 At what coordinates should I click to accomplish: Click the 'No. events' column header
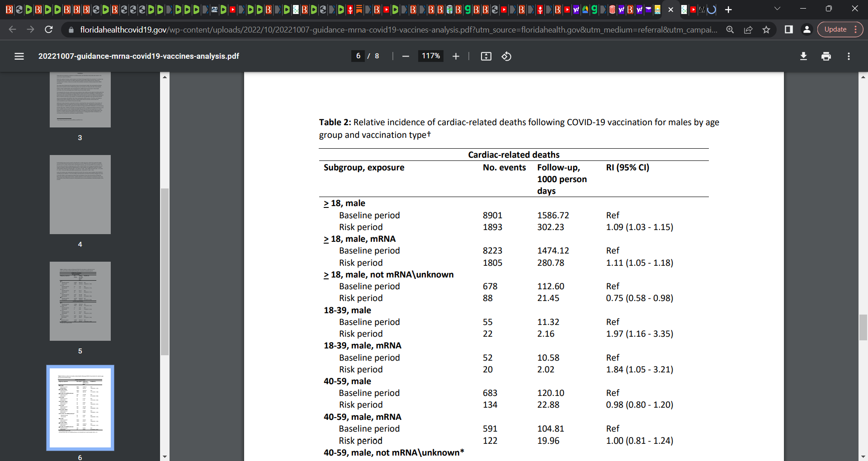click(x=504, y=168)
